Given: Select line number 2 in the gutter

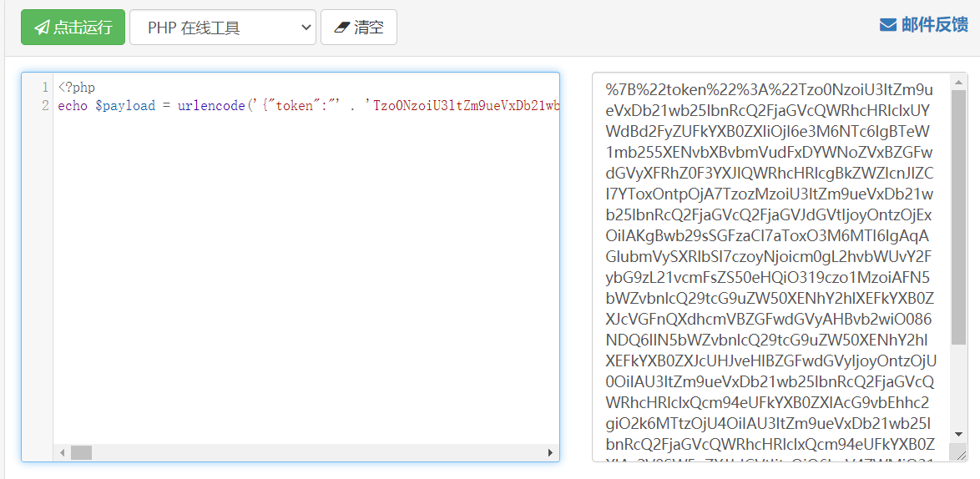Looking at the screenshot, I should pyautogui.click(x=45, y=105).
